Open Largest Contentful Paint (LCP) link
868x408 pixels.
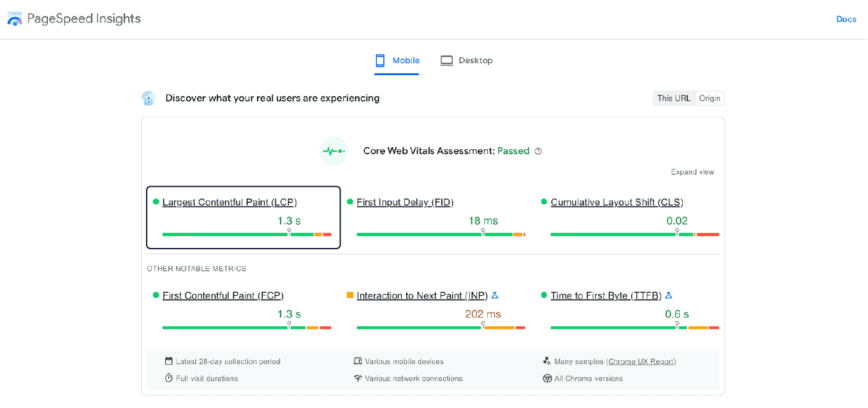tap(230, 202)
